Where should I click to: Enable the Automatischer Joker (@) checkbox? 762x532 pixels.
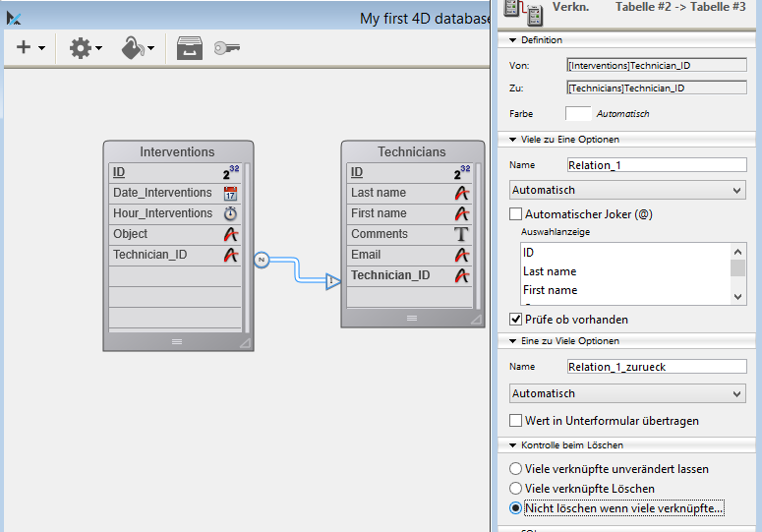[x=516, y=213]
